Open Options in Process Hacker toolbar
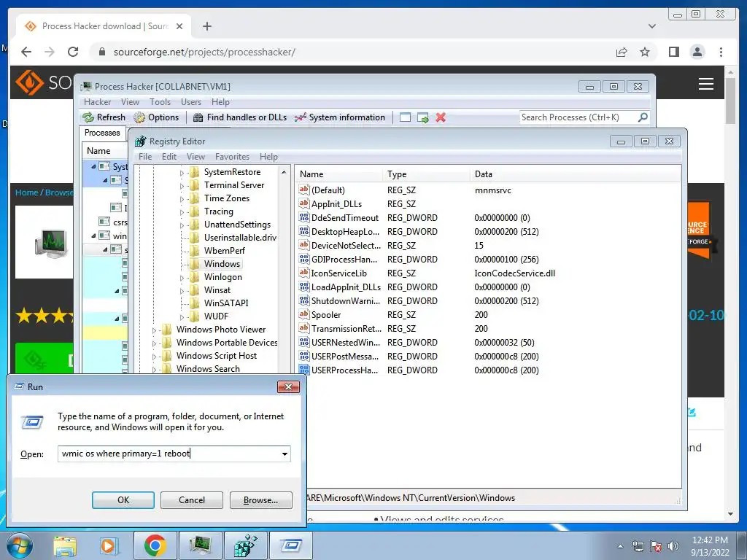The height and width of the screenshot is (560, 747). [156, 117]
